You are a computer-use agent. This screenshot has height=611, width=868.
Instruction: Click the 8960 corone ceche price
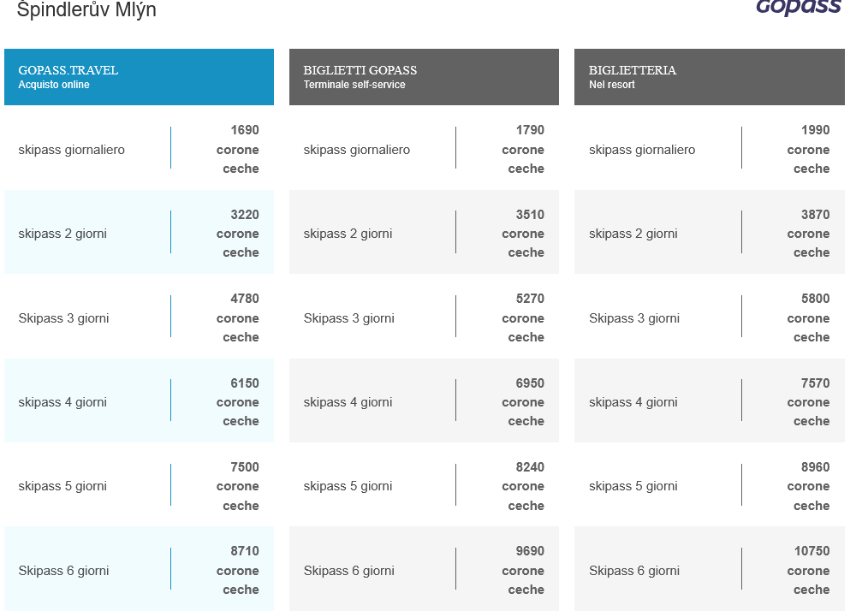(808, 486)
